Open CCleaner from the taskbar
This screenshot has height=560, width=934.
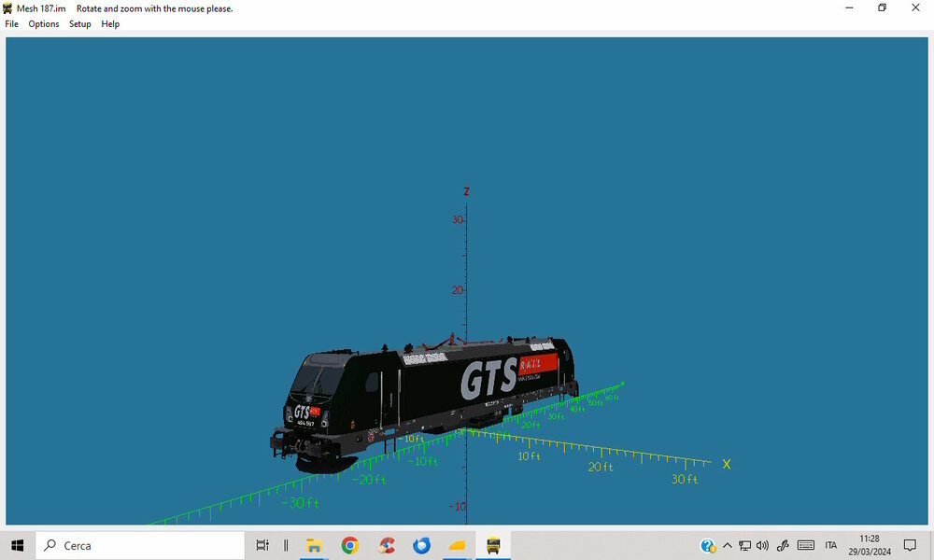(x=387, y=545)
